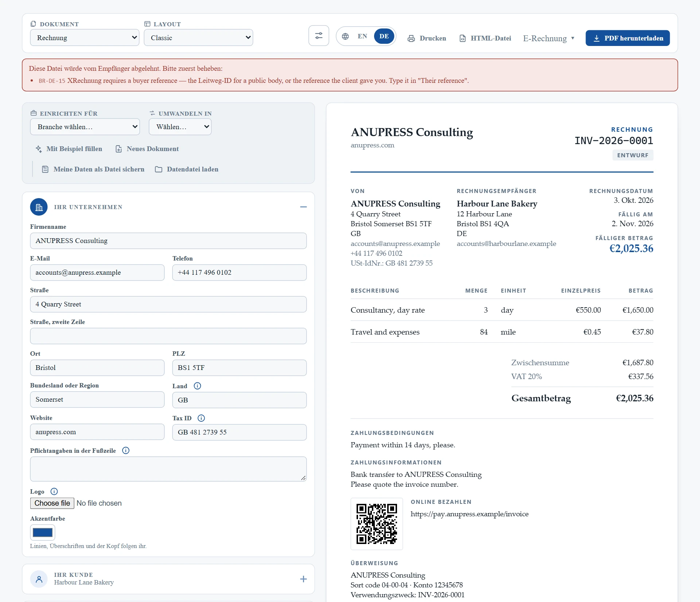Click the info icon next to Tax ID
The image size is (700, 602).
coord(201,418)
